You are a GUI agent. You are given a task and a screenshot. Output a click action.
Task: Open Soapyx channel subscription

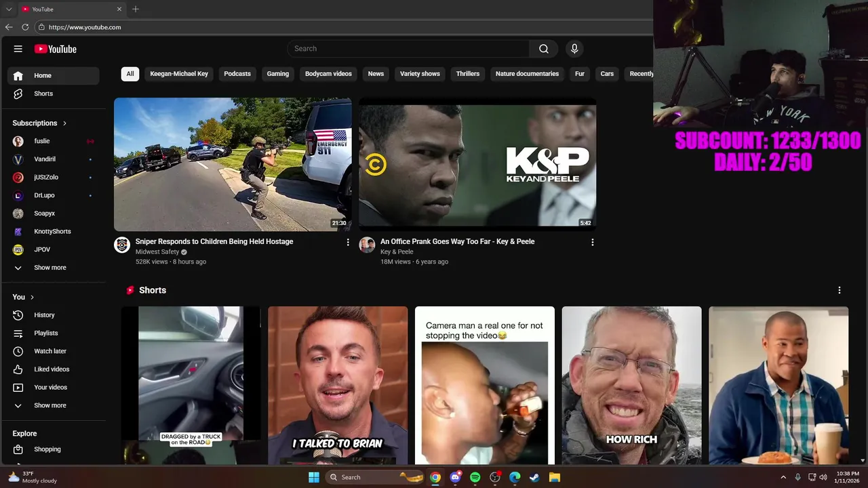(53, 213)
